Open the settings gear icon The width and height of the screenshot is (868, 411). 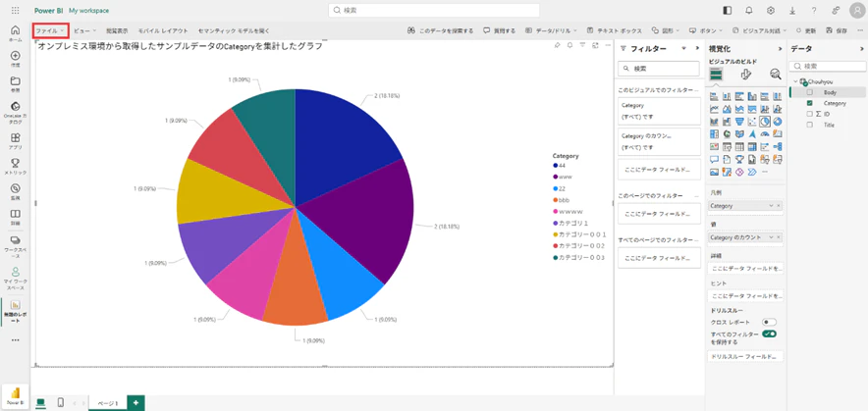771,11
